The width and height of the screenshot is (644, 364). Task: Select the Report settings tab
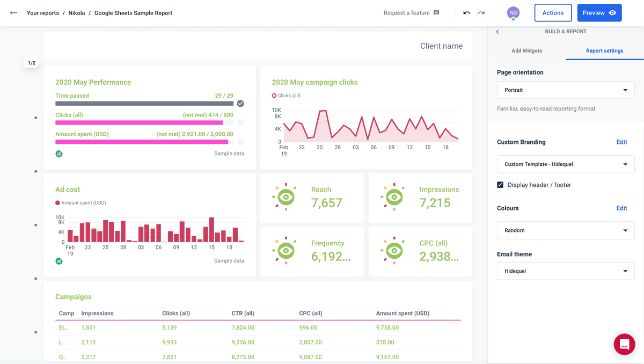(x=604, y=50)
